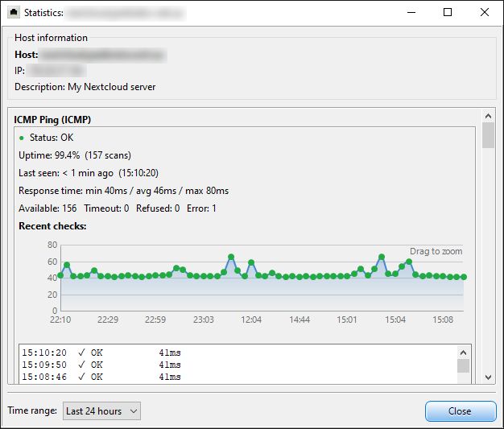Click the 'Time range:' label
504x429 pixels.
pyautogui.click(x=32, y=410)
